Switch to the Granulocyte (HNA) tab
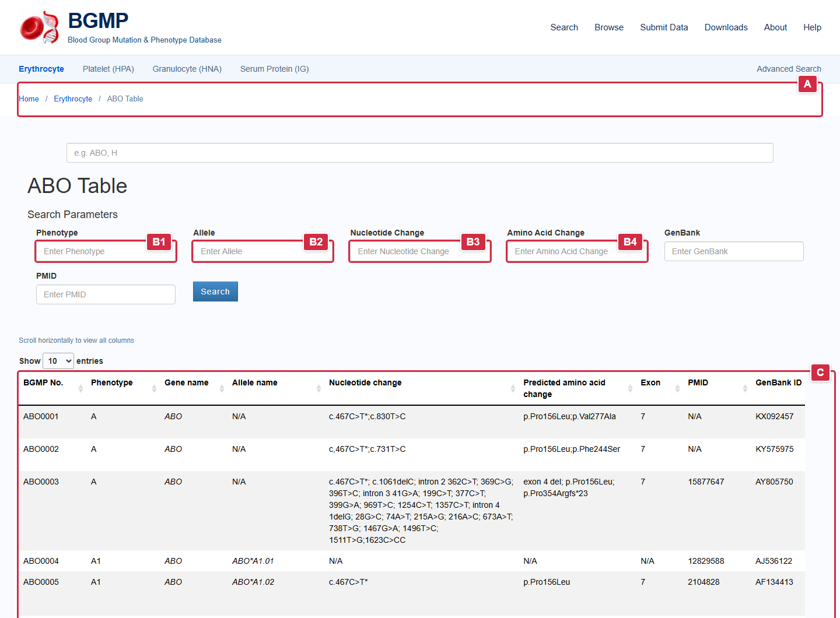Image resolution: width=840 pixels, height=618 pixels. pyautogui.click(x=187, y=69)
